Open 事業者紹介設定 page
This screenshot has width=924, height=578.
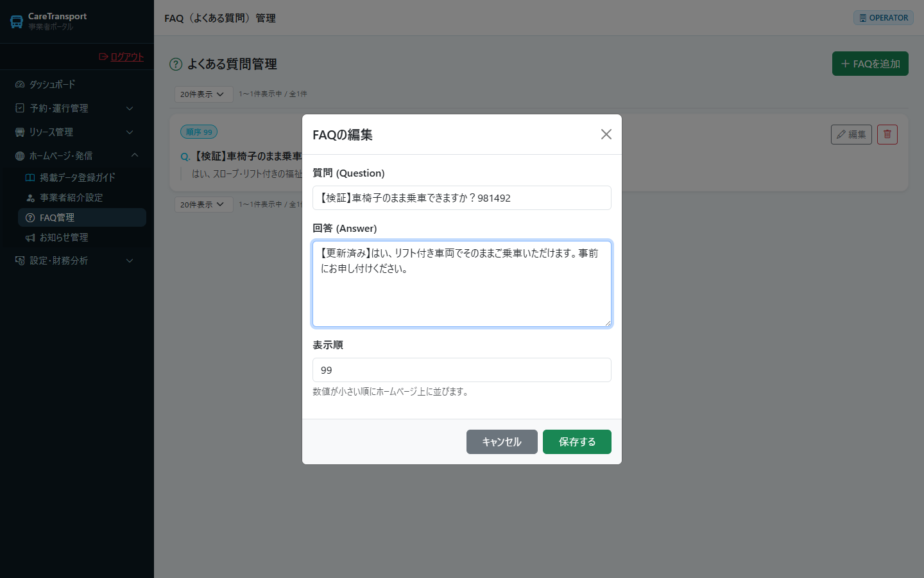pyautogui.click(x=82, y=197)
